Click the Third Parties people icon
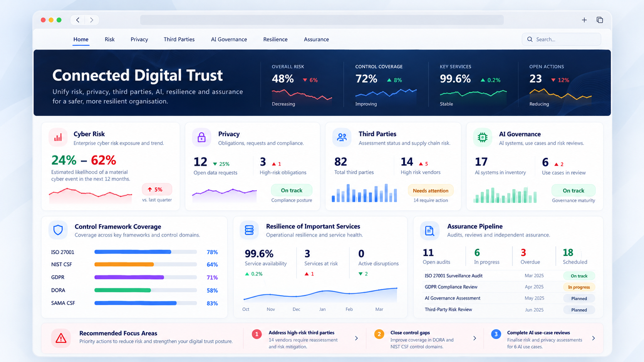Screen dimensions: 644x362 point(342,137)
